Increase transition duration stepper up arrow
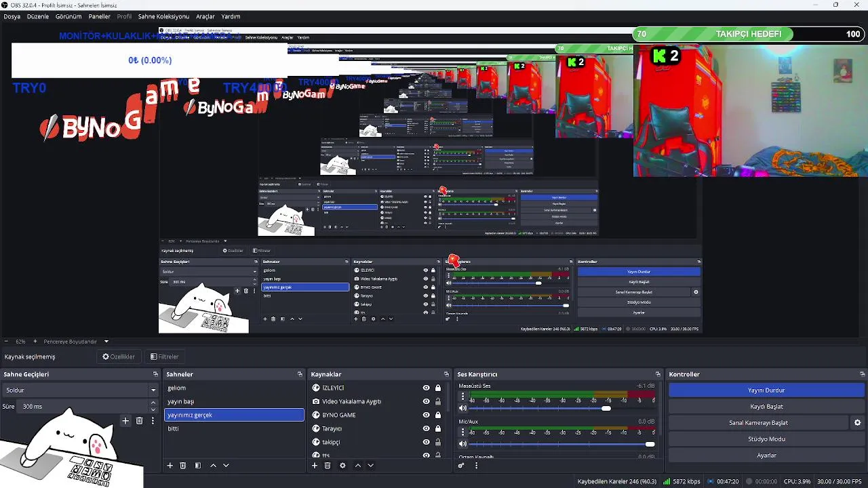 tap(153, 403)
